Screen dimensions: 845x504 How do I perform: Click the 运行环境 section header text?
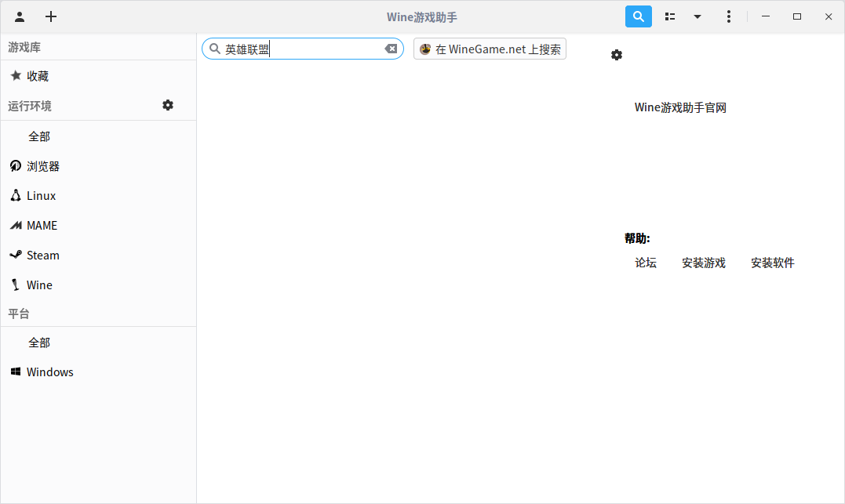[x=30, y=106]
